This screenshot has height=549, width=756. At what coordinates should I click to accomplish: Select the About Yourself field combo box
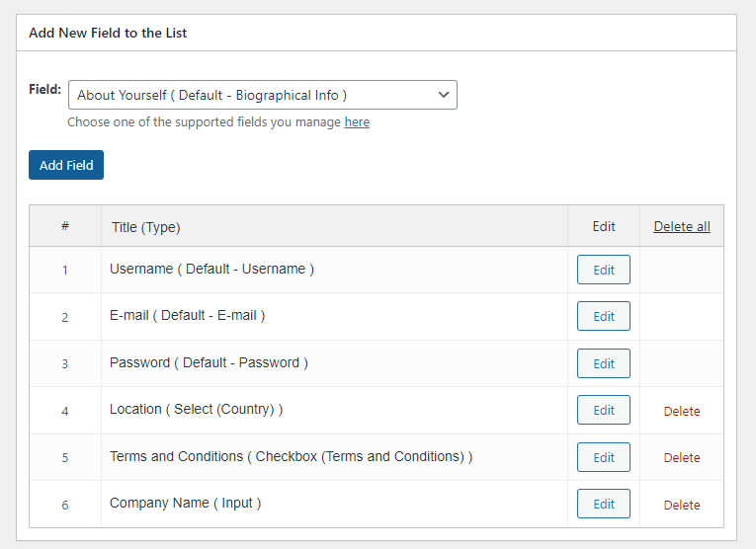(263, 95)
